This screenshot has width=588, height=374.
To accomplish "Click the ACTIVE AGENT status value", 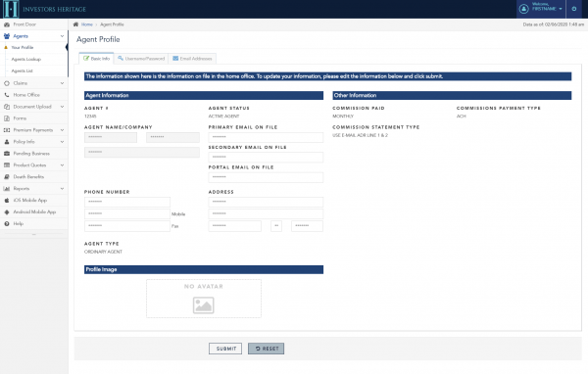I will tap(223, 117).
